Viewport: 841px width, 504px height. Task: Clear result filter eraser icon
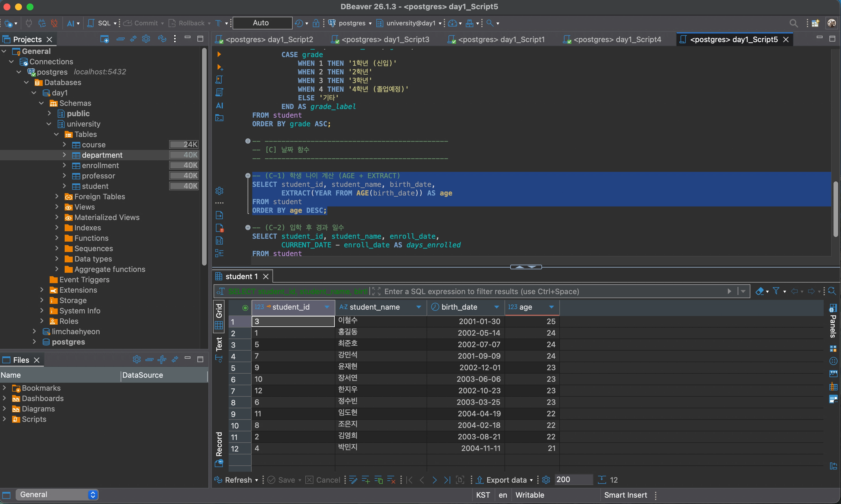point(759,291)
